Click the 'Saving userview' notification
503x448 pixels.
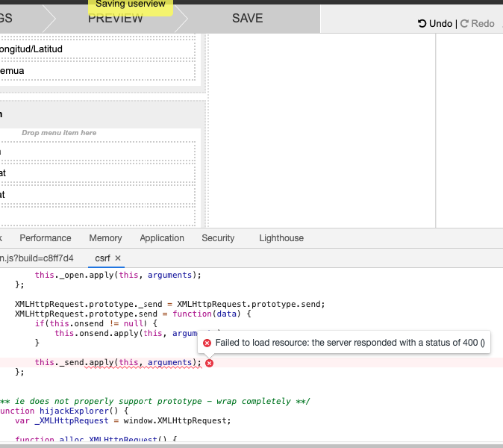[x=131, y=6]
